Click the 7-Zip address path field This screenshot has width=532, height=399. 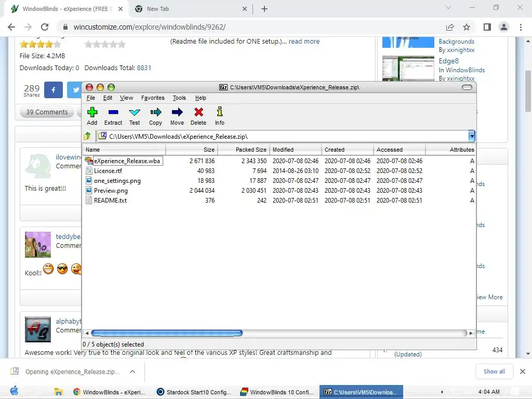[283, 136]
